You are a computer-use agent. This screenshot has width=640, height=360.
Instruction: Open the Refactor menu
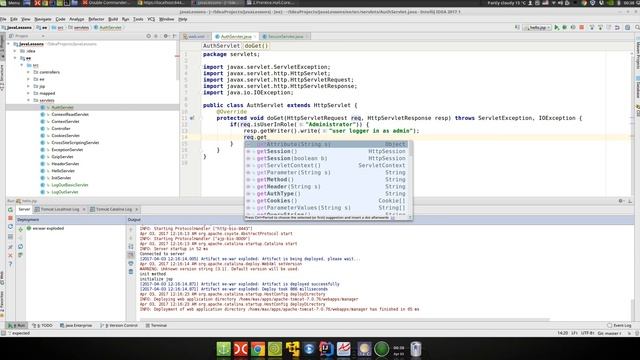[96, 19]
